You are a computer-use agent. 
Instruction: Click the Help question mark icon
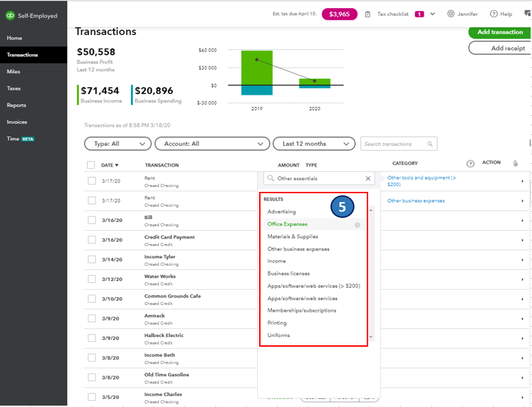(494, 14)
